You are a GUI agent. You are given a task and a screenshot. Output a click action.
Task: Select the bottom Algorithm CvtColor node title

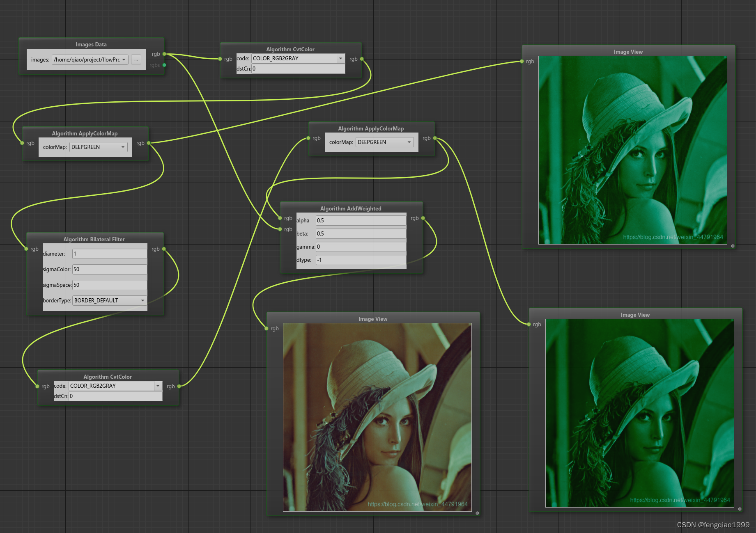pos(108,377)
